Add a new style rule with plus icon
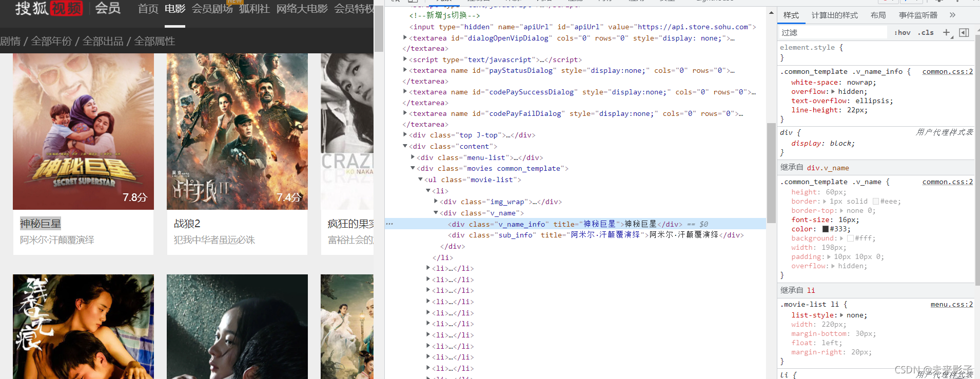The width and height of the screenshot is (980, 379). 947,32
